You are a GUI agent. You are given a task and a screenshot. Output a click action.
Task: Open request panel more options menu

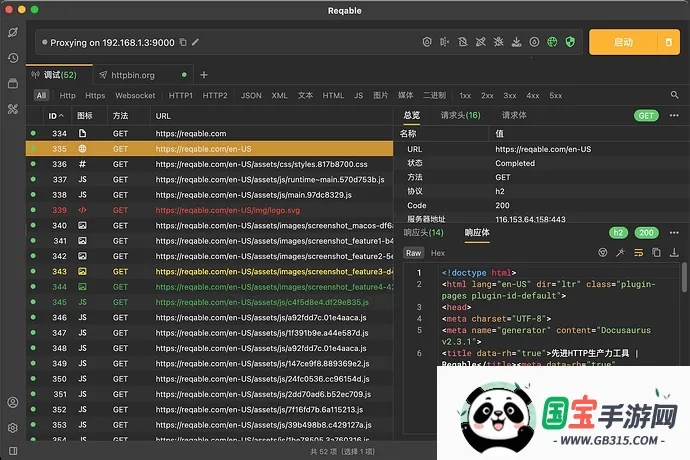click(674, 115)
